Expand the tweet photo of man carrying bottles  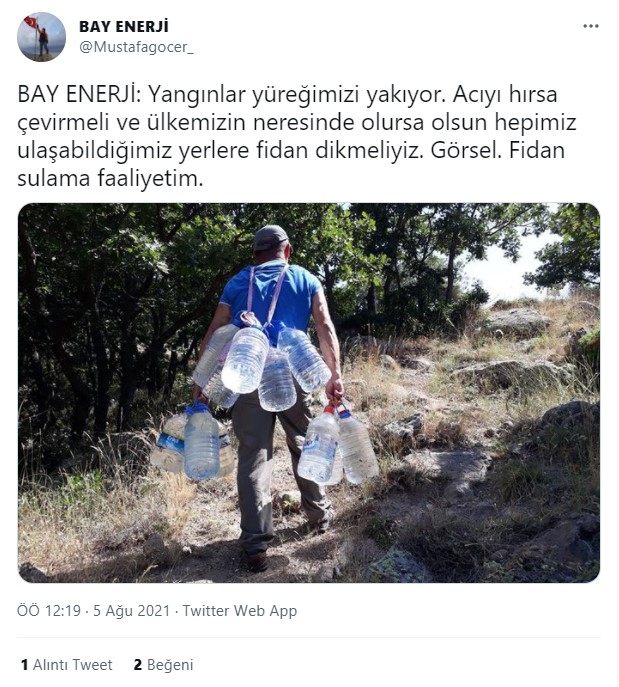pos(309,393)
